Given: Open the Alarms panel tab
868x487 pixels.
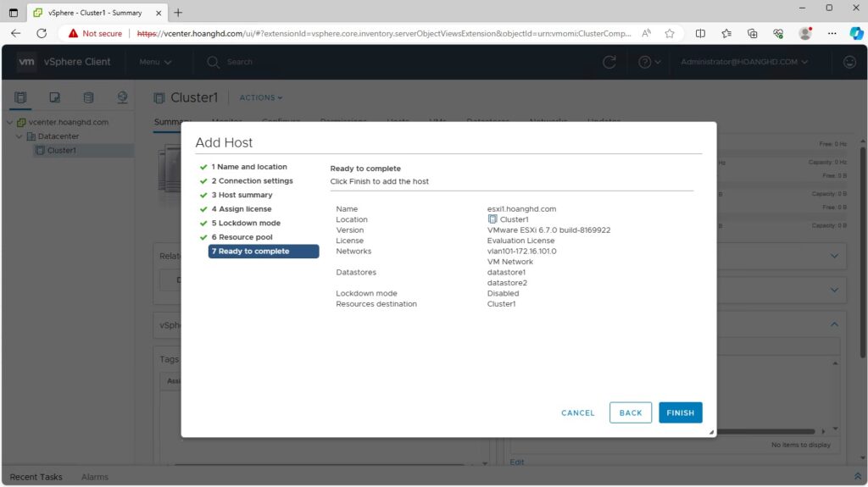Looking at the screenshot, I should (x=95, y=477).
